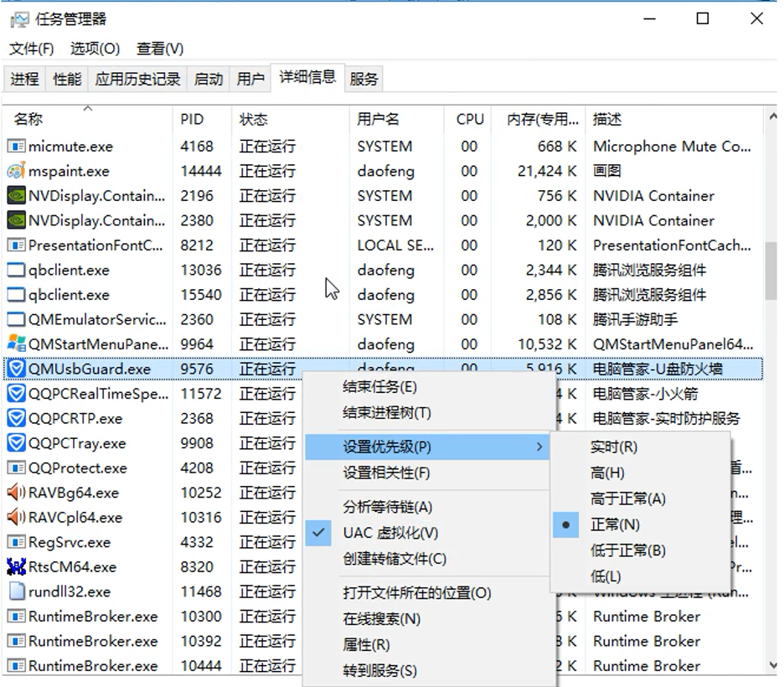Click NVIDIA icon for PID 2196 row
This screenshot has width=784, height=687.
point(16,196)
